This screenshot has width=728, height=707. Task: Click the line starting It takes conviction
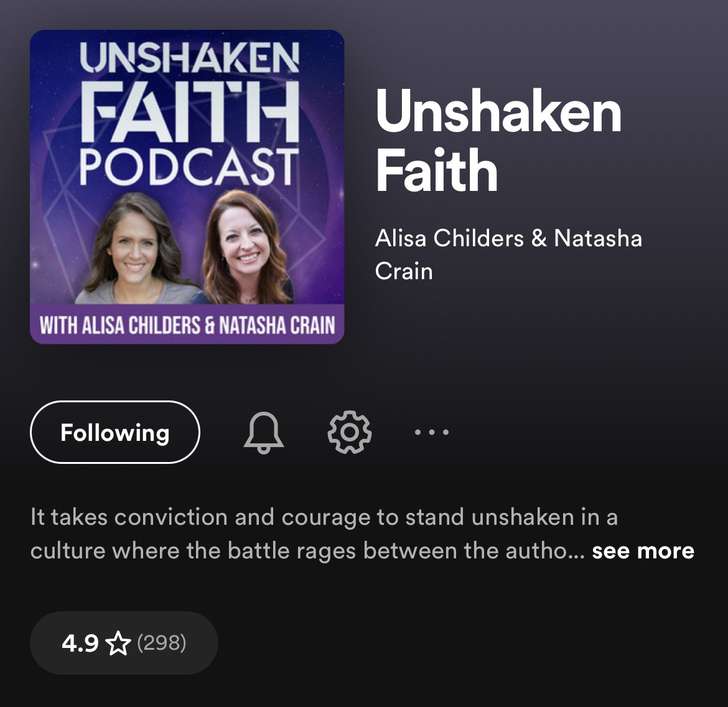point(324,517)
